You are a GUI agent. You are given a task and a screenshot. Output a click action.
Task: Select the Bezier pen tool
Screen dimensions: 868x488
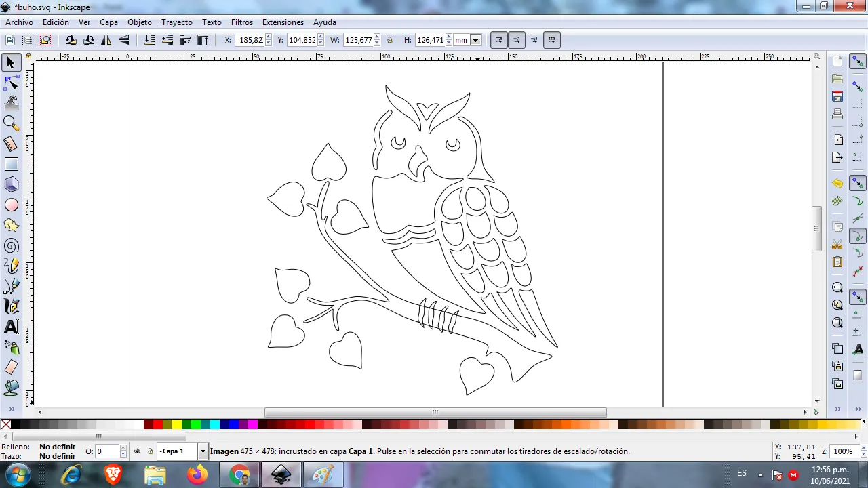click(x=11, y=286)
